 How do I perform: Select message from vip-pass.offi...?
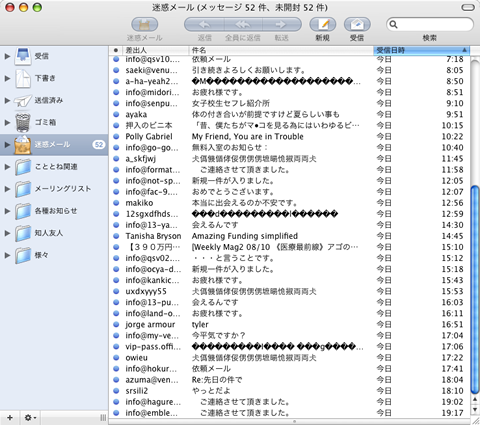(289, 347)
